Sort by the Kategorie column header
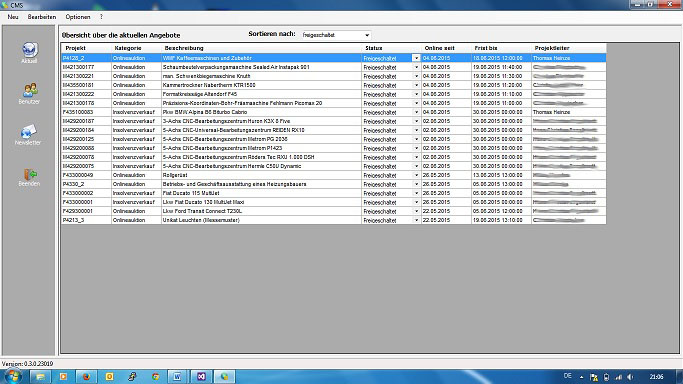Image resolution: width=683 pixels, height=384 pixels. pyautogui.click(x=136, y=48)
